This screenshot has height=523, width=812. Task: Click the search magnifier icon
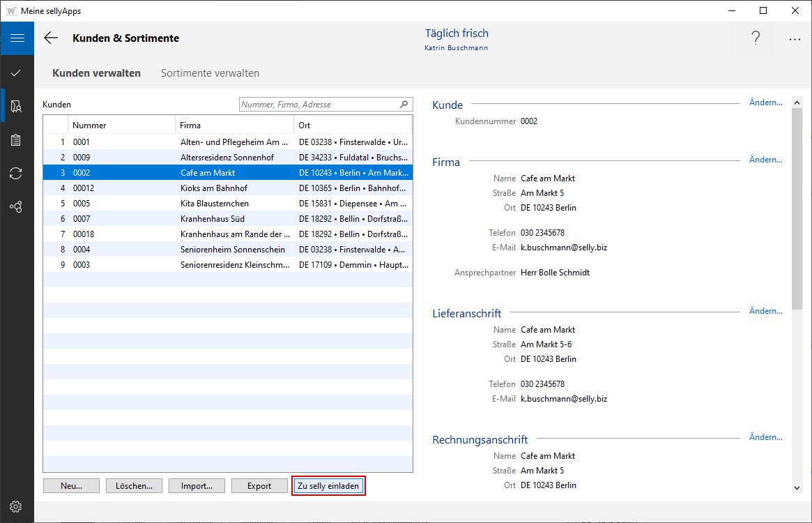[x=404, y=105]
